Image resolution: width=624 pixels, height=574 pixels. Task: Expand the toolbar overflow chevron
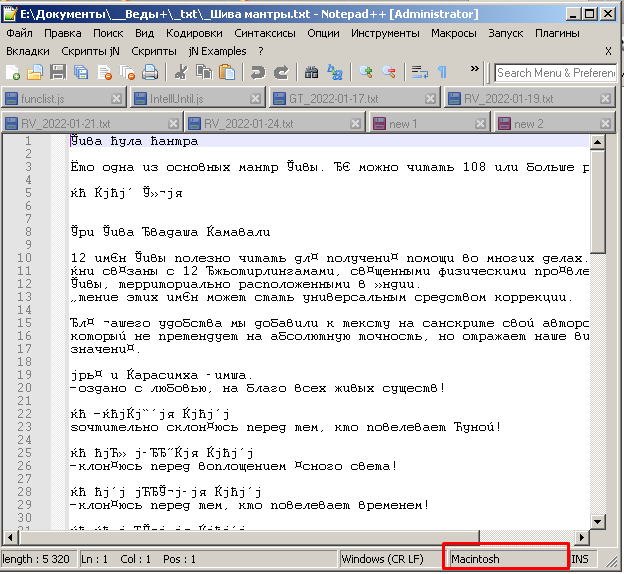474,69
